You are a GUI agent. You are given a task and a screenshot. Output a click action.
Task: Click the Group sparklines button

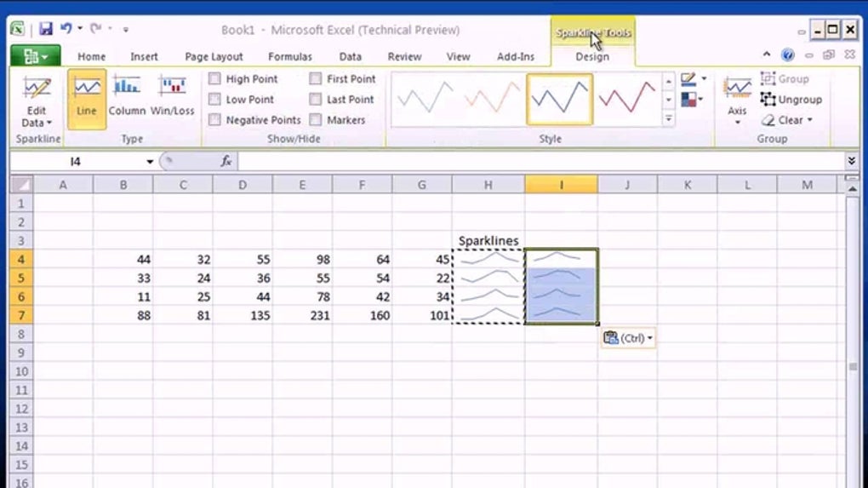785,78
